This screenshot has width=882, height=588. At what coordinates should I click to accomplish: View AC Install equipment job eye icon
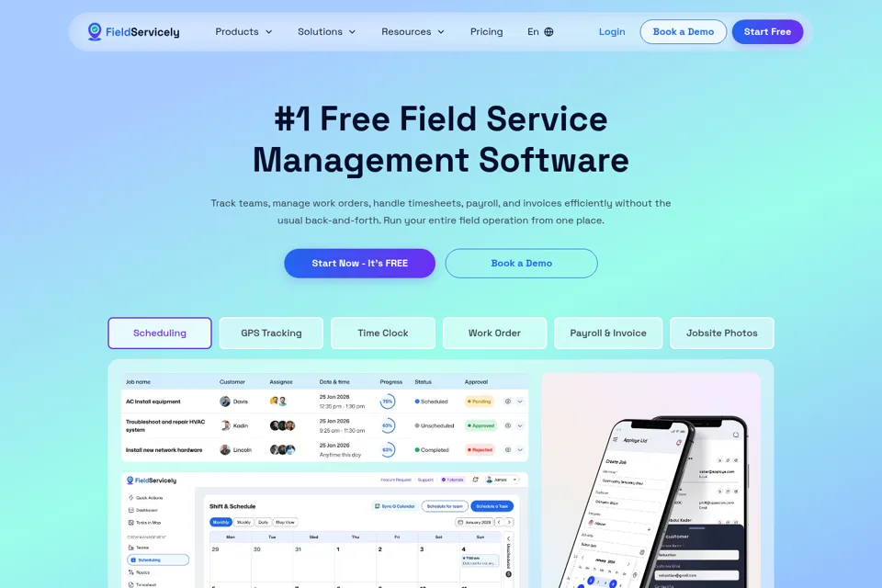(x=508, y=401)
